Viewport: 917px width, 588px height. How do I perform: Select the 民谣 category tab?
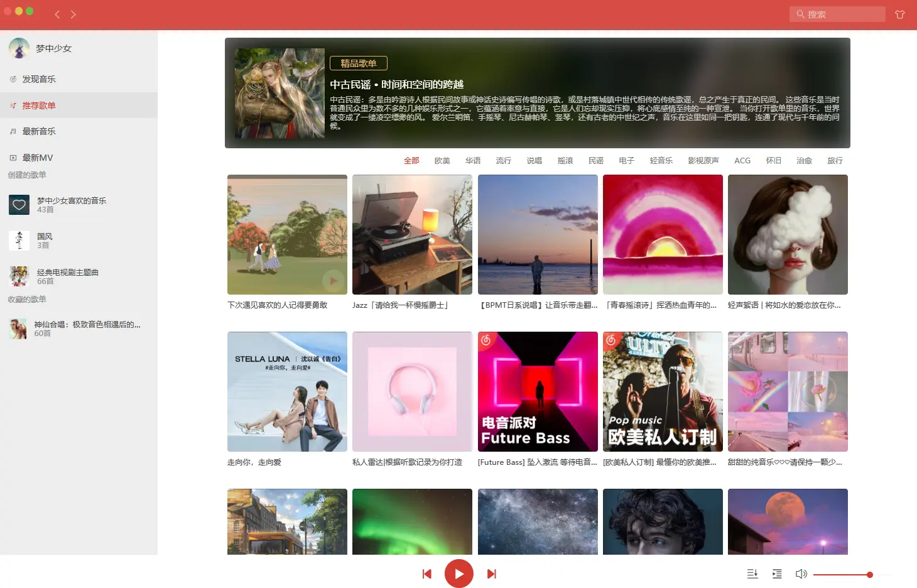596,161
